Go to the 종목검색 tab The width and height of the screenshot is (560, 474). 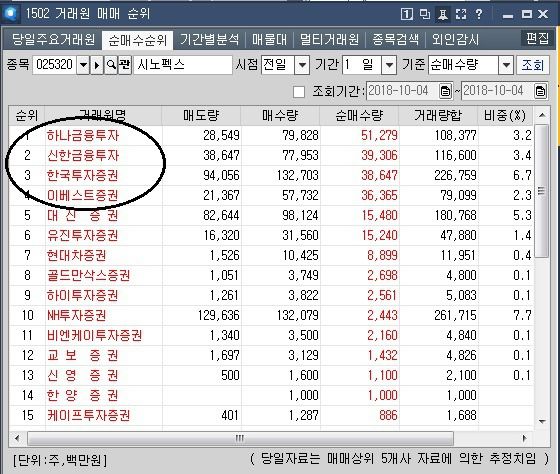(395, 40)
